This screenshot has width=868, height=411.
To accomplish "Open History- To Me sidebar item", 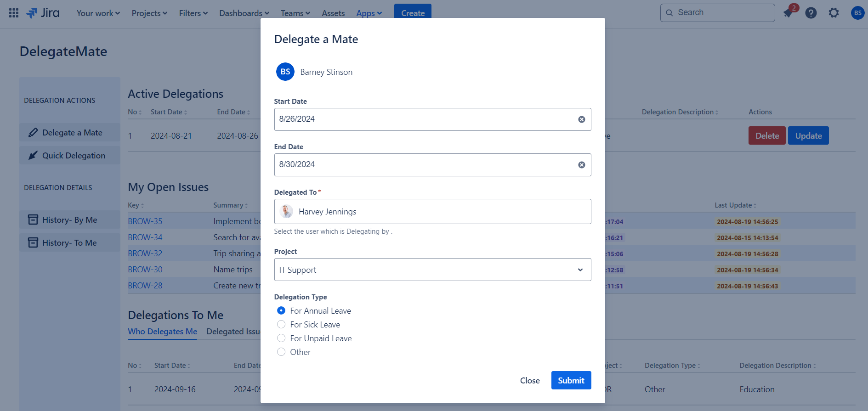I will (x=70, y=243).
